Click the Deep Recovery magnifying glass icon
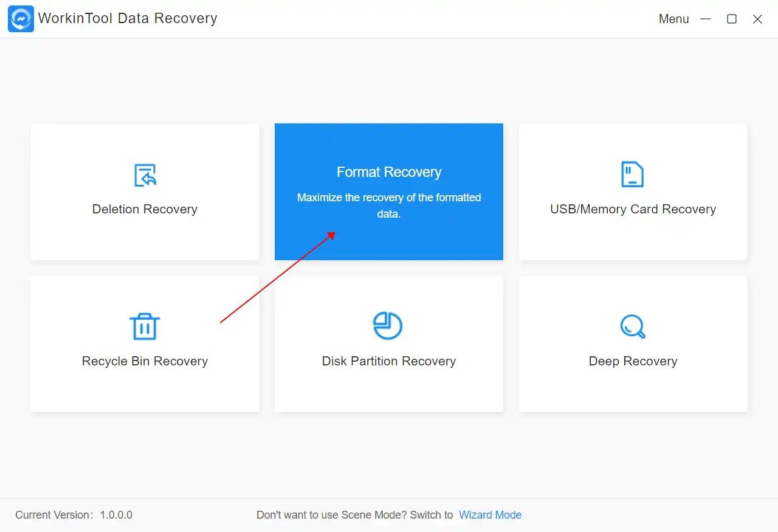 [632, 326]
